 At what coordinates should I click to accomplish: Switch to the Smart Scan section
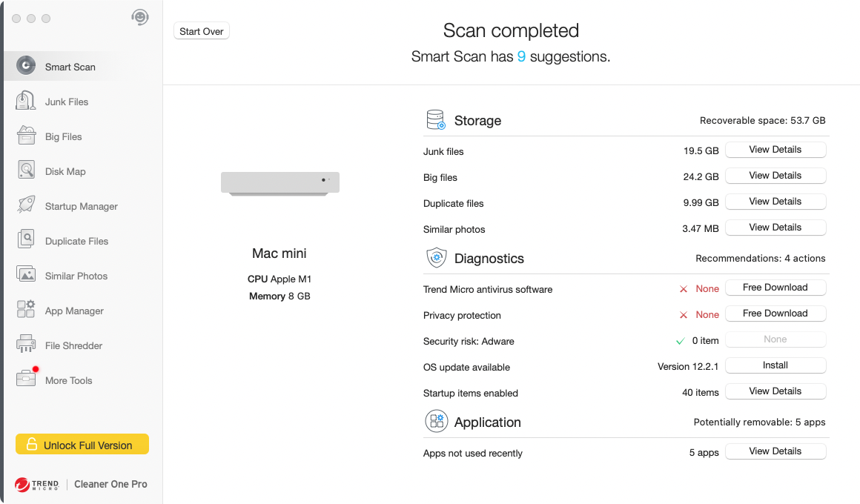[70, 67]
